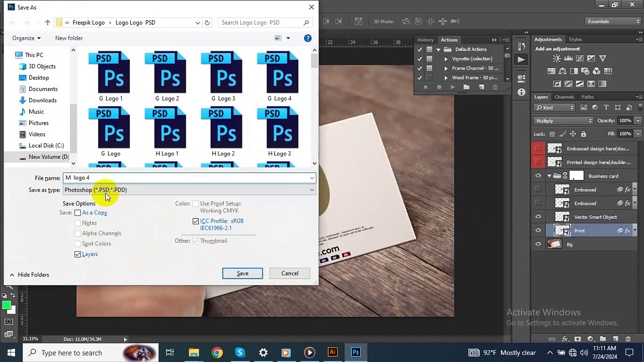Enable the As a Copy checkbox
644x362 pixels.
(77, 213)
